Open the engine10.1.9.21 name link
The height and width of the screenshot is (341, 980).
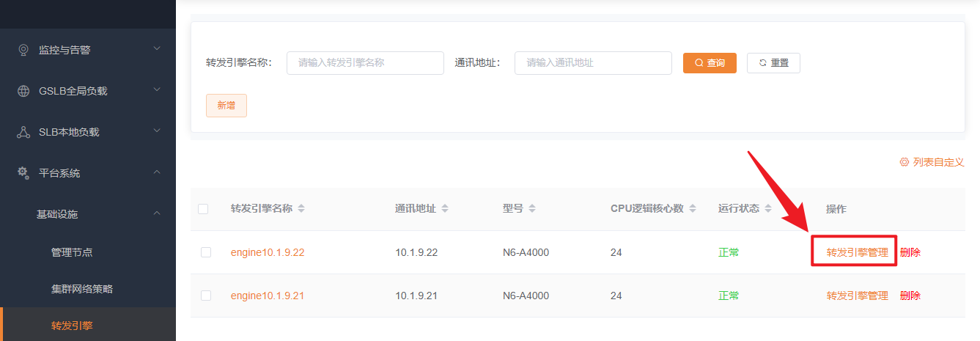268,296
